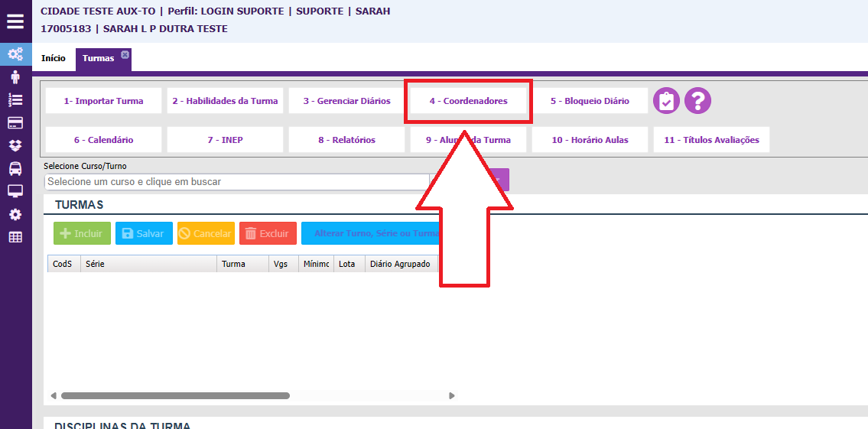This screenshot has width=868, height=429.
Task: Open the hamburger menu icon
Action: point(15,21)
